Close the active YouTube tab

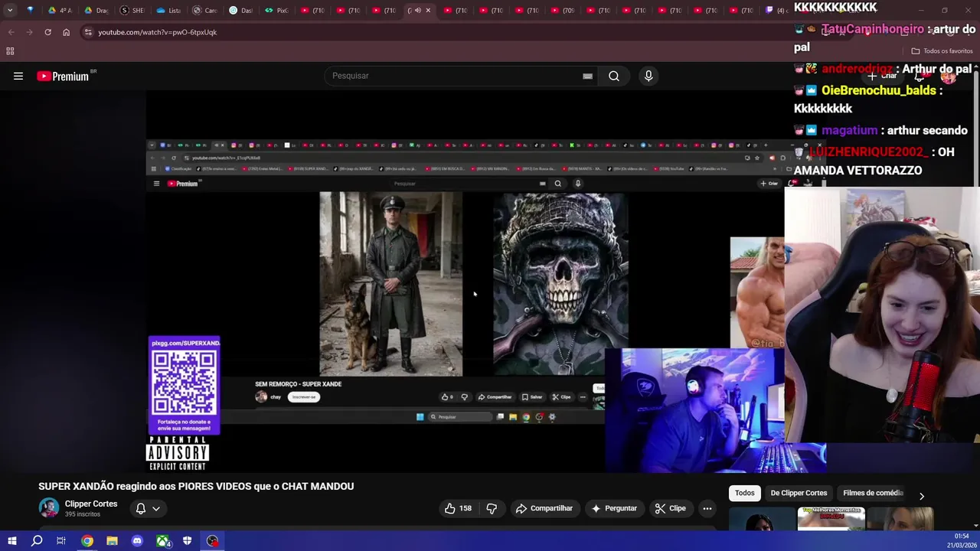428,11
